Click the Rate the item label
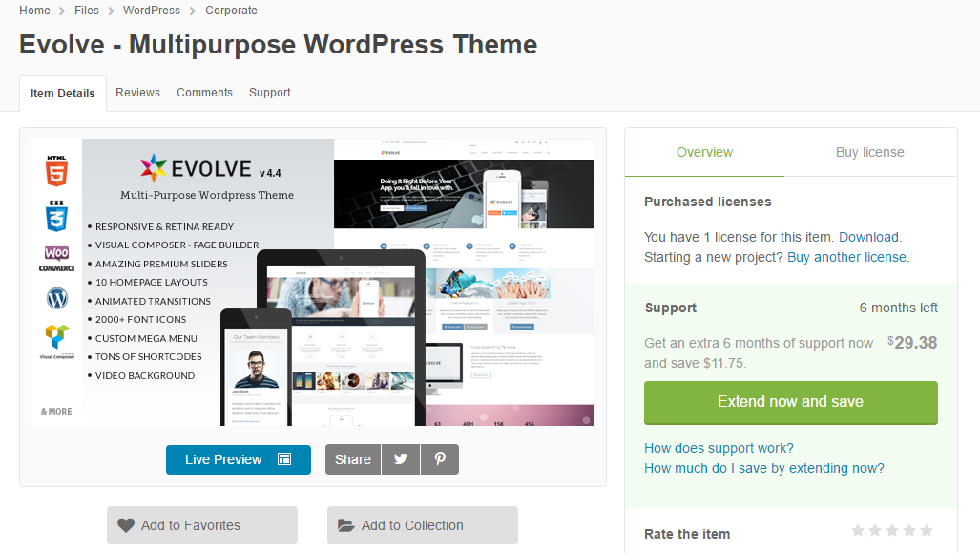980x553 pixels. 687,534
